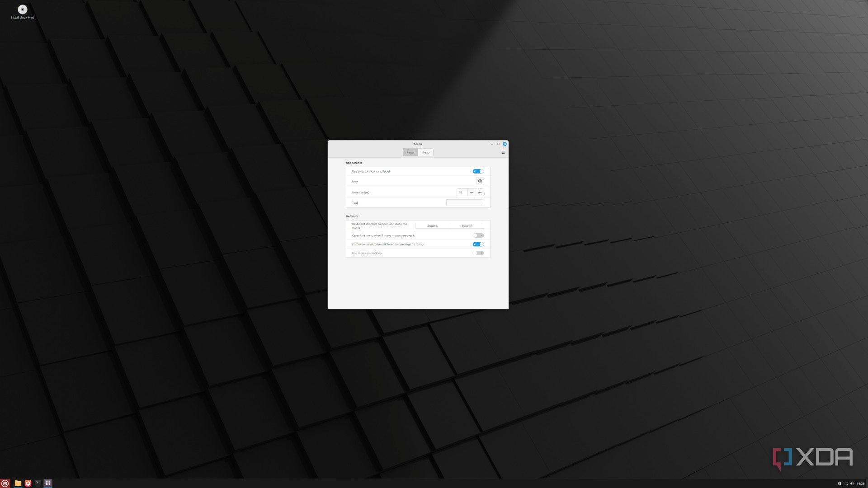Enable 'Open the menu when I move my mouse over it'

pos(478,235)
